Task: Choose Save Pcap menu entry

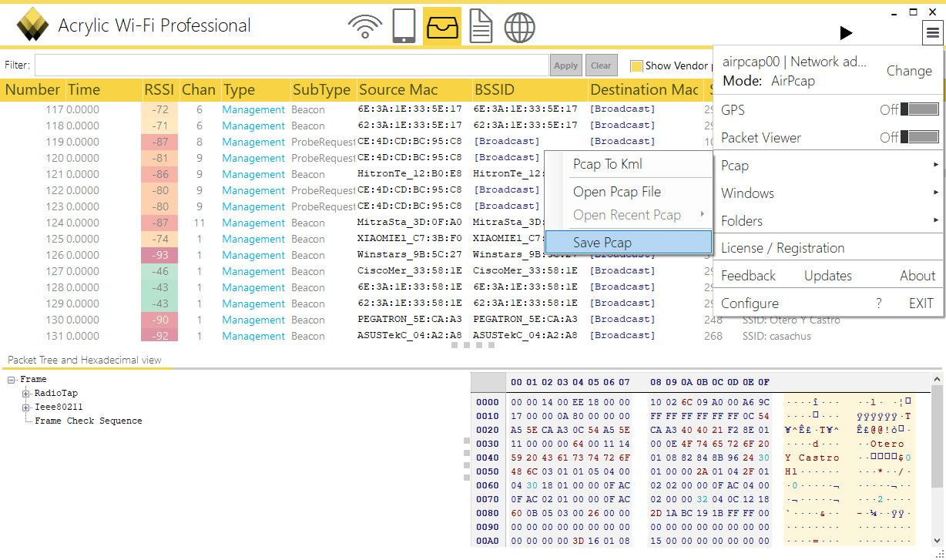Action: [628, 243]
